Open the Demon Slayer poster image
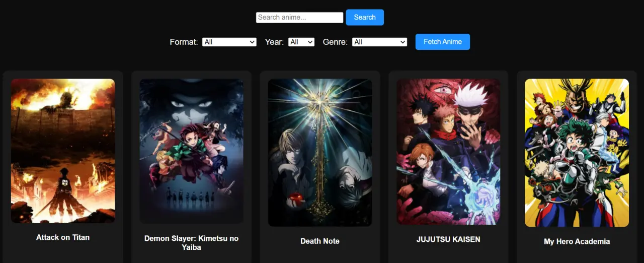This screenshot has height=263, width=644. (x=192, y=151)
